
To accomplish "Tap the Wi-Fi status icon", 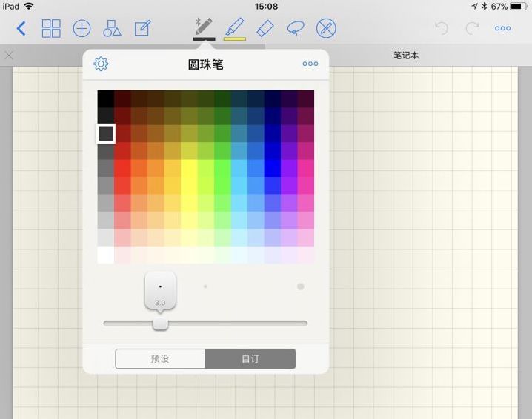I will (29, 6).
